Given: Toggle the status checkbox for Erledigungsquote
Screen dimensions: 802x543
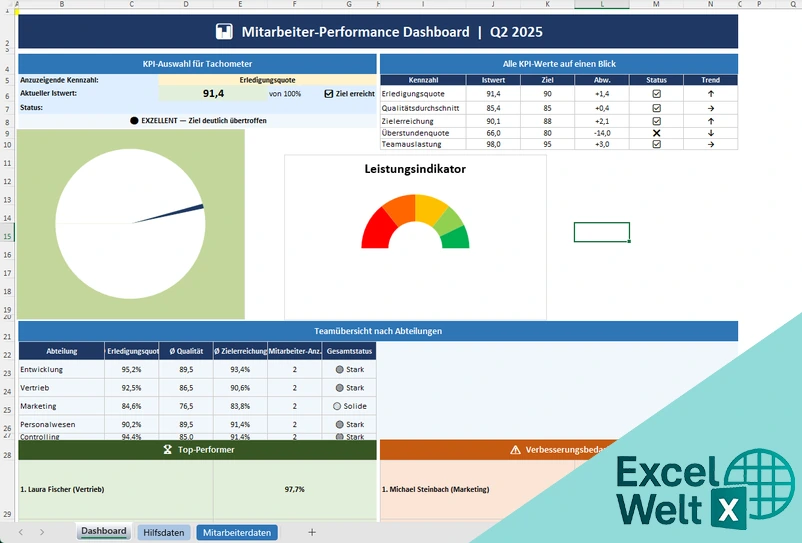Looking at the screenshot, I should tap(656, 94).
